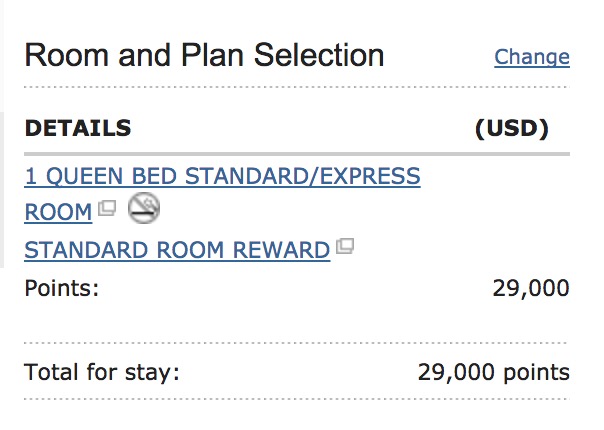The width and height of the screenshot is (604, 430).
Task: Click dotted separator above Total for stay
Action: click(296, 343)
